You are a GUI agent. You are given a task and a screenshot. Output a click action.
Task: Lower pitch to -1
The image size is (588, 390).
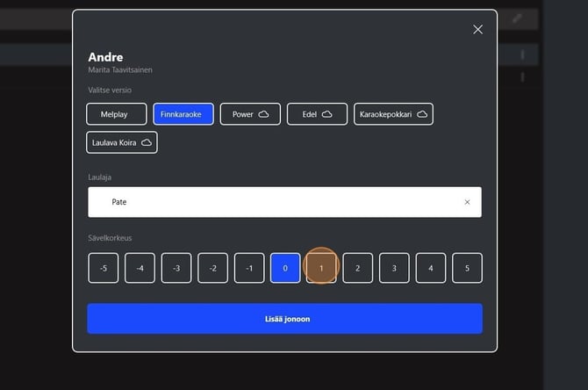249,268
